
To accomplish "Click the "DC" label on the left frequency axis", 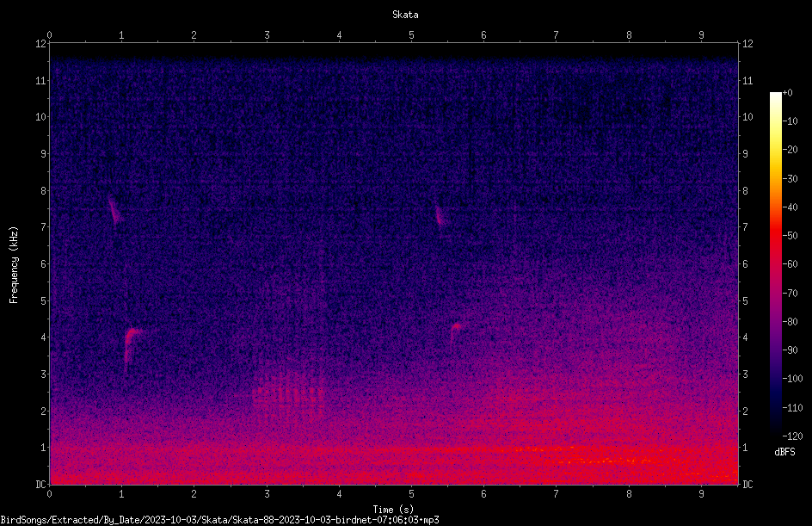I will (x=40, y=485).
